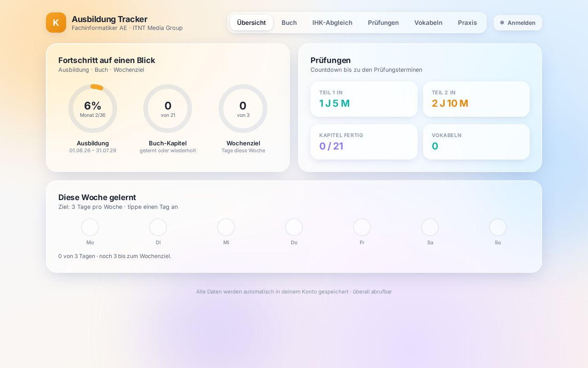588x368 pixels.
Task: Open the Übersicht tab
Action: (x=251, y=23)
